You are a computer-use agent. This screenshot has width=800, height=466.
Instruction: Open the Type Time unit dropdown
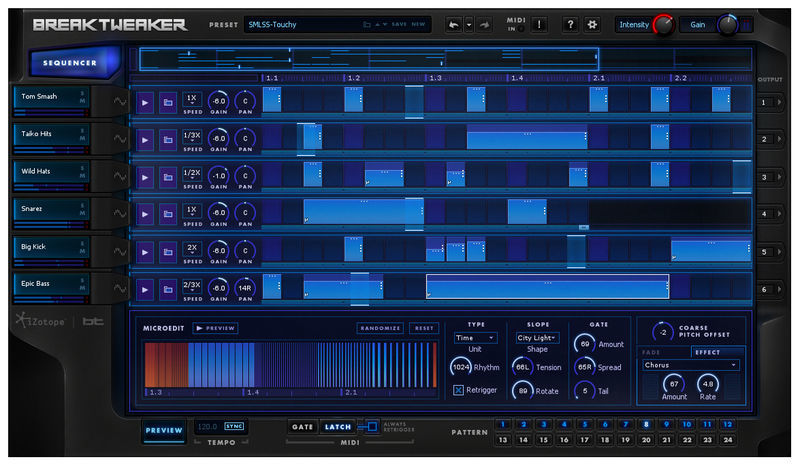click(475, 338)
